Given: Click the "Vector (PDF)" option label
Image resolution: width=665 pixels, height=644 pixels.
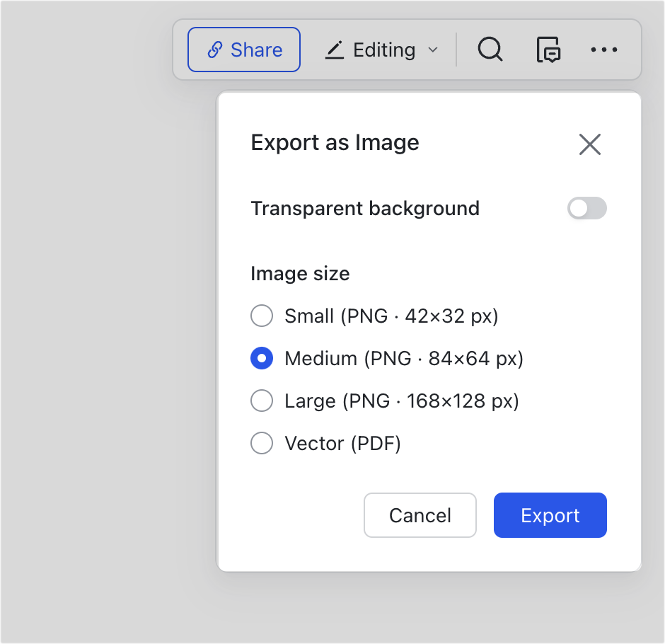Looking at the screenshot, I should tap(342, 443).
